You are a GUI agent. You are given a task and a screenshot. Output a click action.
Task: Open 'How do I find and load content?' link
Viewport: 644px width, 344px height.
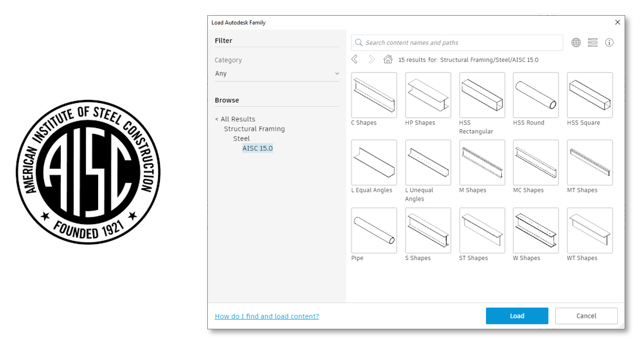[267, 316]
